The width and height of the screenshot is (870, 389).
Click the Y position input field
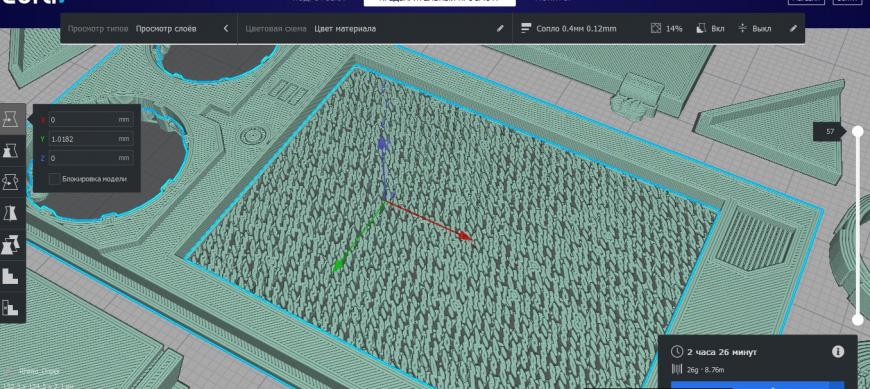(x=91, y=139)
